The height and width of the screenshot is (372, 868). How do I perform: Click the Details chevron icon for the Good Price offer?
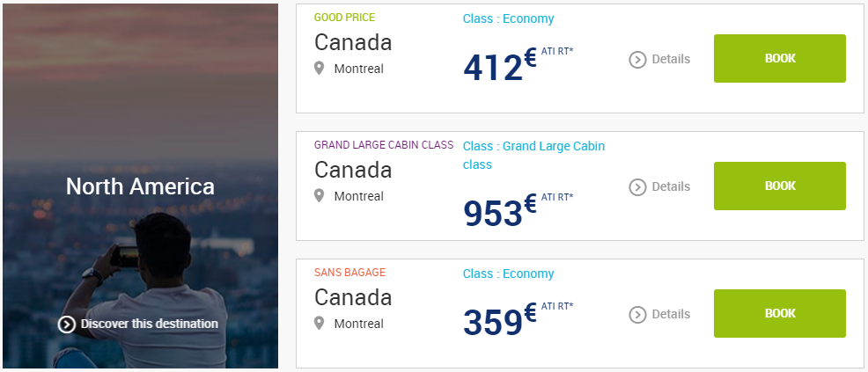[637, 59]
